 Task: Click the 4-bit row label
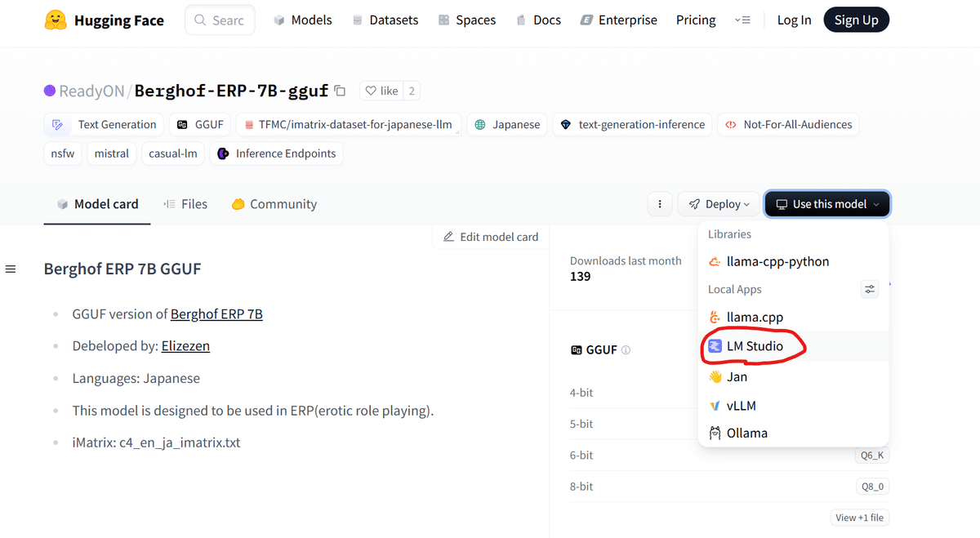click(x=581, y=393)
